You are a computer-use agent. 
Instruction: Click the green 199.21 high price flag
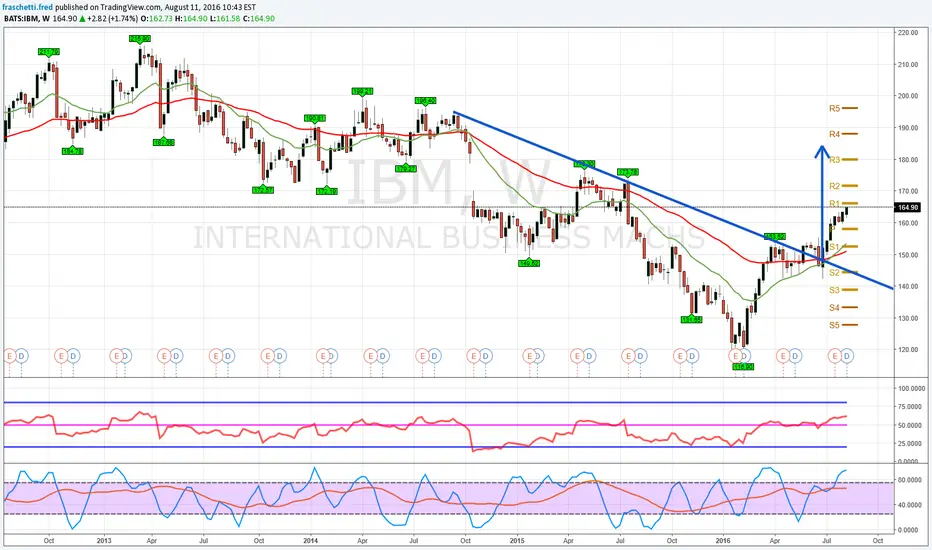pyautogui.click(x=362, y=92)
